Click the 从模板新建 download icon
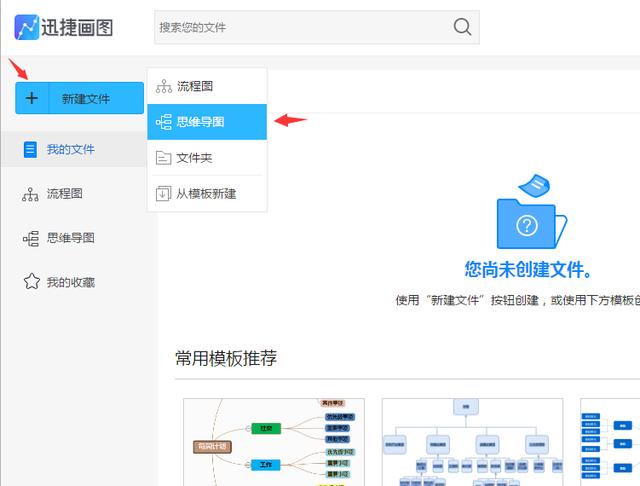 coord(163,193)
